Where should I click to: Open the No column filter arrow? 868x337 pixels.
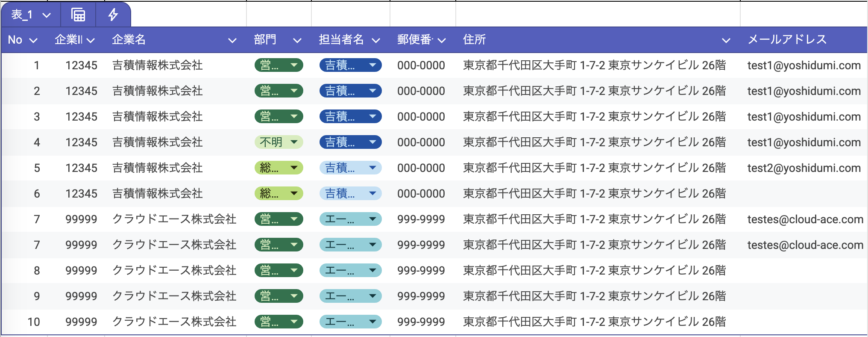click(33, 40)
